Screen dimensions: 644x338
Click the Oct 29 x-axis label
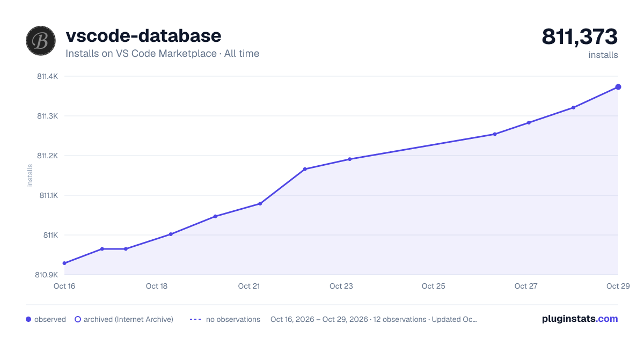[x=618, y=286]
